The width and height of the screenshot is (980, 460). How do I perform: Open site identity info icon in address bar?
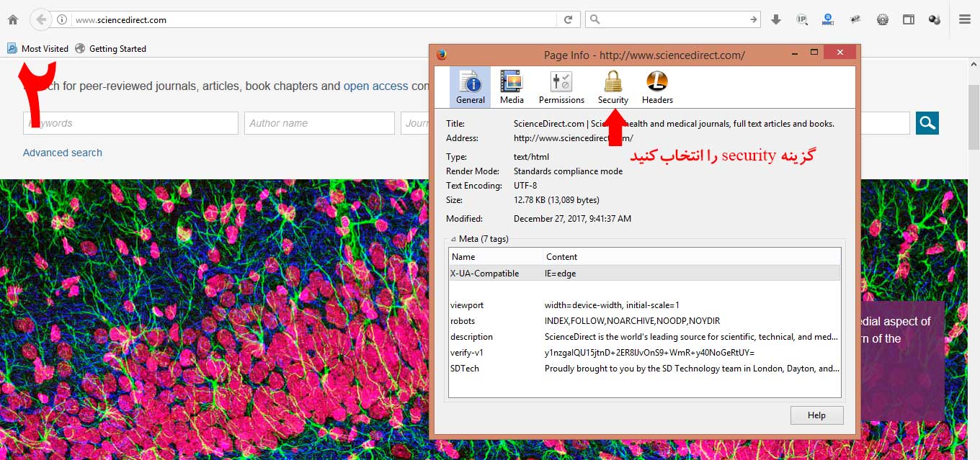[x=63, y=19]
